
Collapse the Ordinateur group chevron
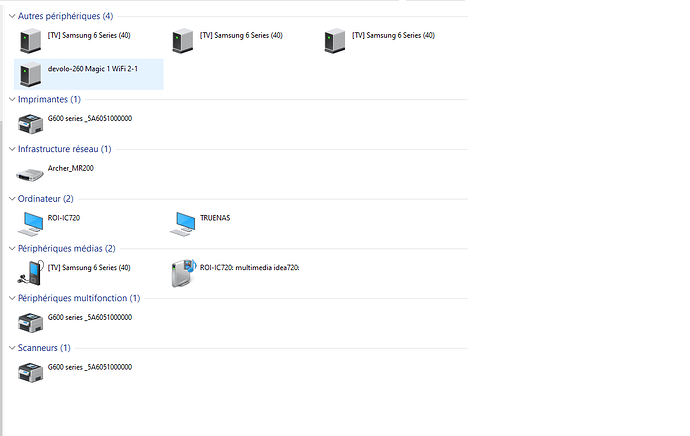pos(12,199)
